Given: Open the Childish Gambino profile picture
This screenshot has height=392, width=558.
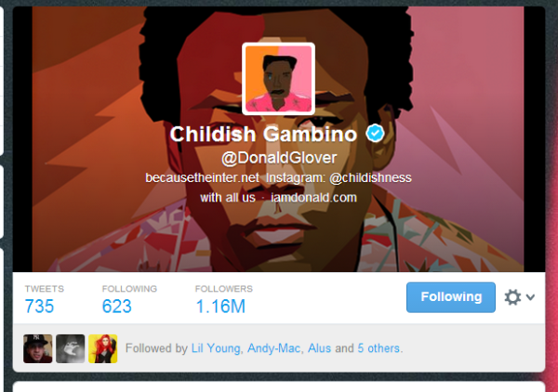Looking at the screenshot, I should point(278,79).
